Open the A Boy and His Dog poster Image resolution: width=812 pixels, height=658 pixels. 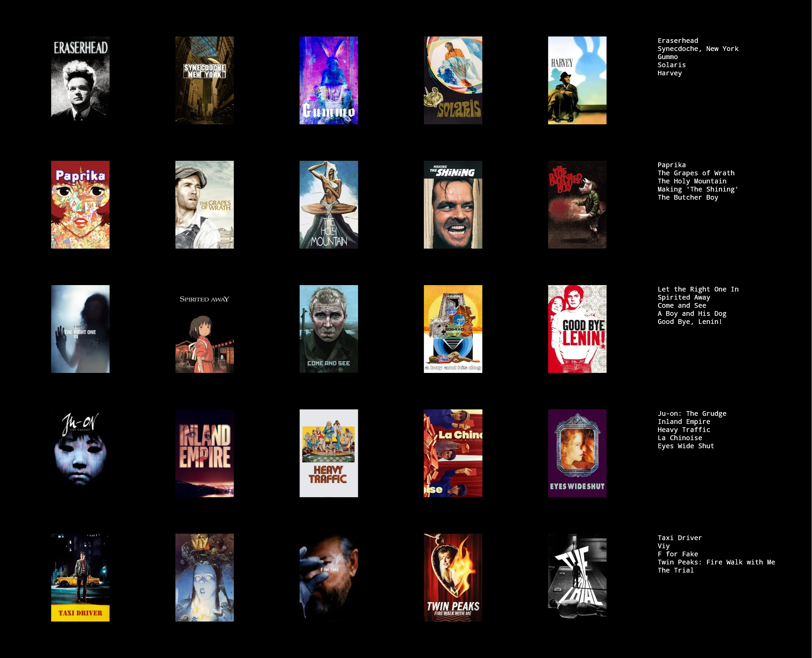[x=453, y=329]
